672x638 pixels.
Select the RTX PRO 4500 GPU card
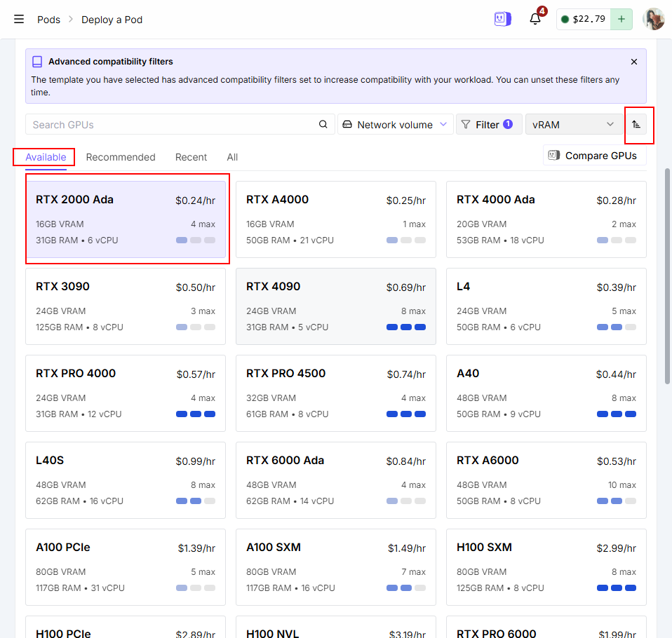335,393
